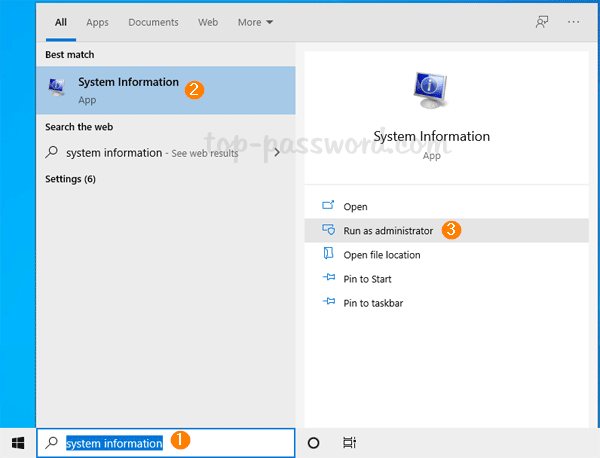Click the search input field text
Image resolution: width=600 pixels, height=458 pixels.
pyautogui.click(x=114, y=443)
